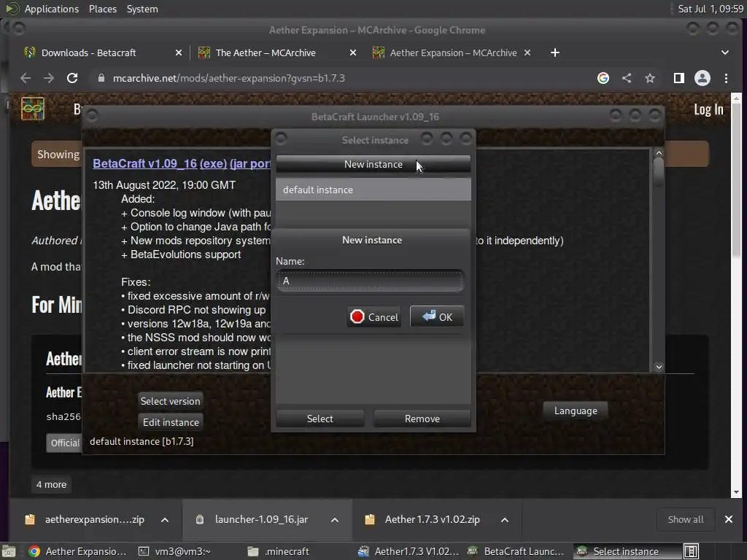Image resolution: width=747 pixels, height=560 pixels.
Task: Open Chrome three-dot menu
Action: point(726,78)
